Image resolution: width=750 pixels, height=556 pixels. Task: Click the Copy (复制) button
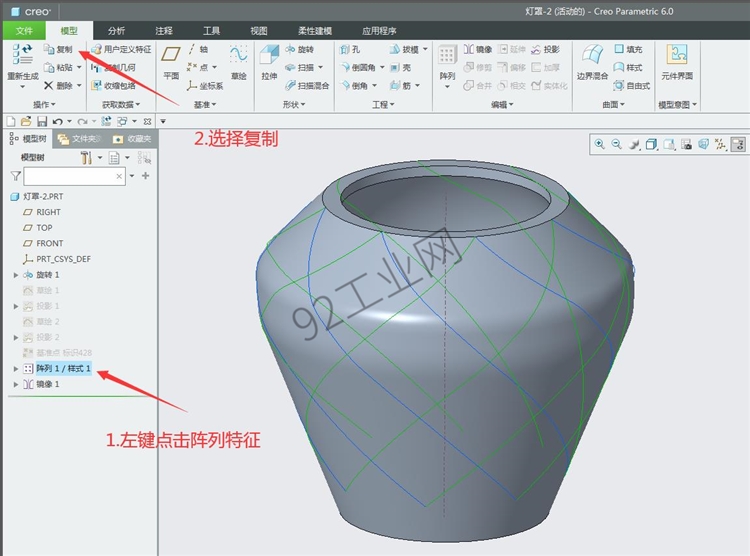58,49
